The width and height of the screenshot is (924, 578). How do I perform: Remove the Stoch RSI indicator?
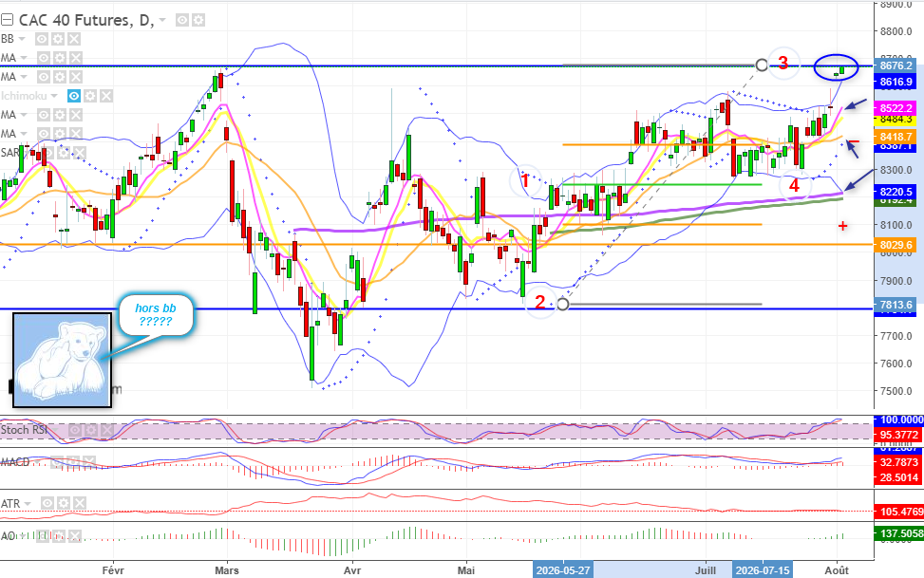coord(106,430)
